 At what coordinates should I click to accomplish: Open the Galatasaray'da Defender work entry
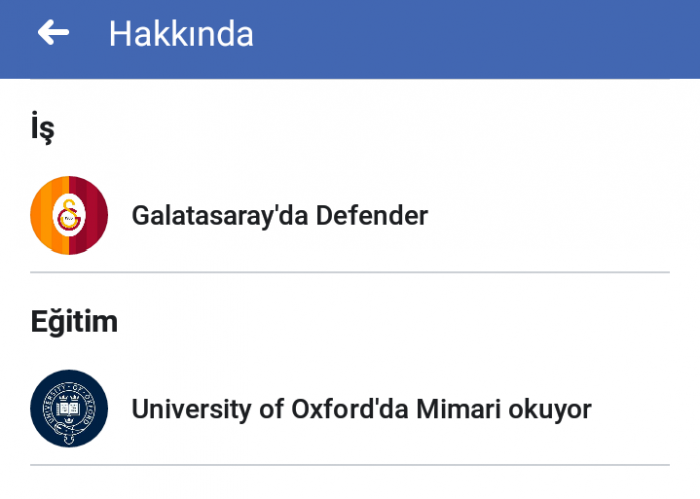pyautogui.click(x=350, y=216)
